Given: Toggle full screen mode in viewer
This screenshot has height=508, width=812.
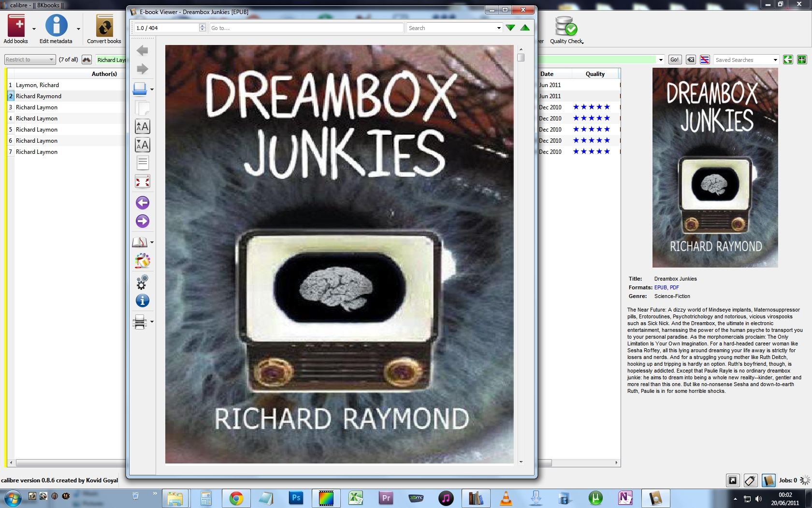Looking at the screenshot, I should pyautogui.click(x=142, y=181).
